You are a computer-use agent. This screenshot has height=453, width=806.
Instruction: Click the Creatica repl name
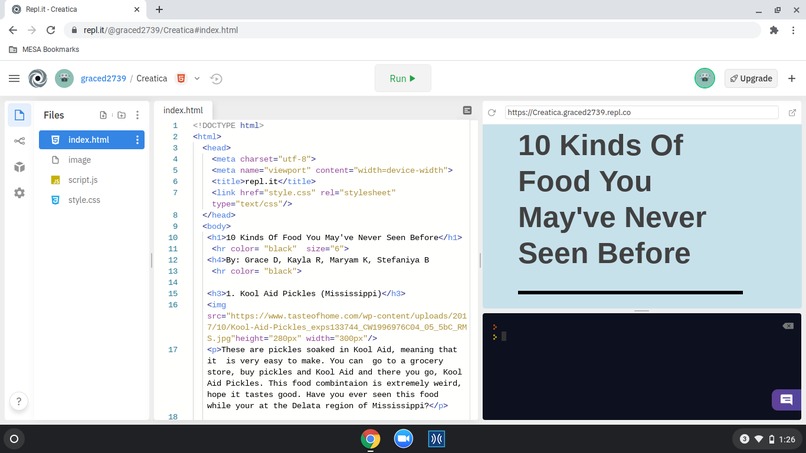[152, 78]
